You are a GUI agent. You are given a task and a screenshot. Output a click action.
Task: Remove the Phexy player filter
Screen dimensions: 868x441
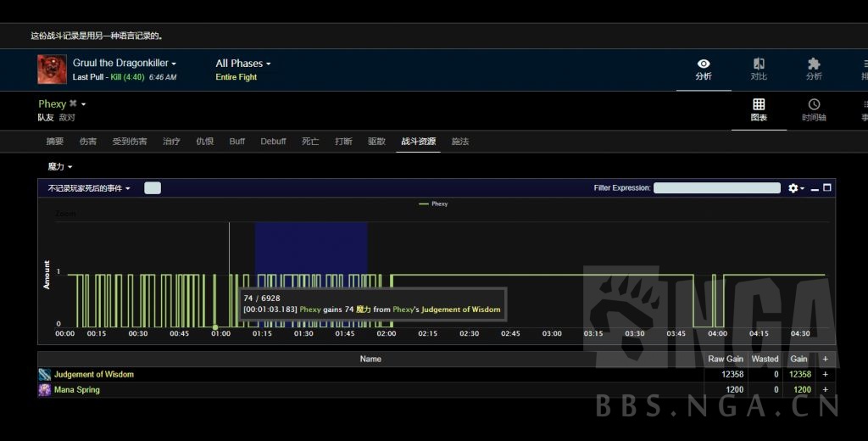point(73,103)
